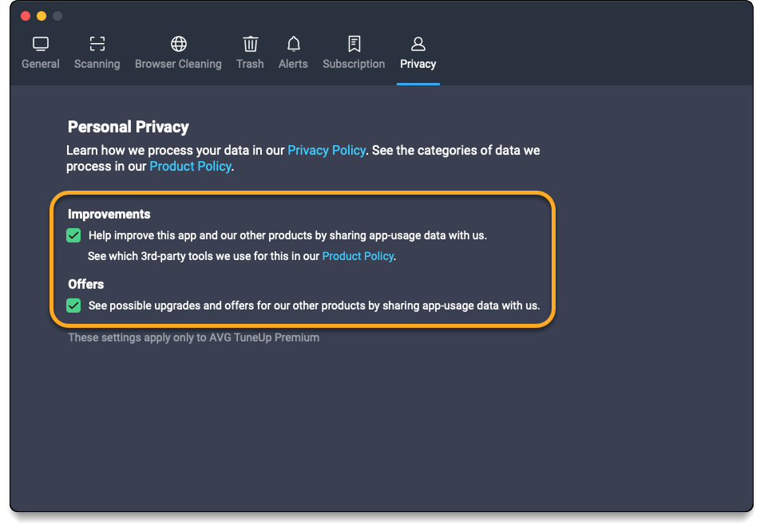The height and width of the screenshot is (532, 764).
Task: Click the Scanning frame icon
Action: pos(97,43)
